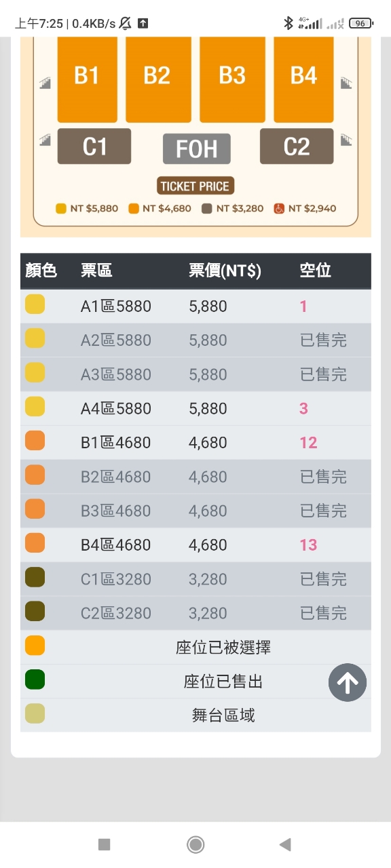The height and width of the screenshot is (868, 391).
Task: Tap the Android home circle button
Action: pos(195,844)
